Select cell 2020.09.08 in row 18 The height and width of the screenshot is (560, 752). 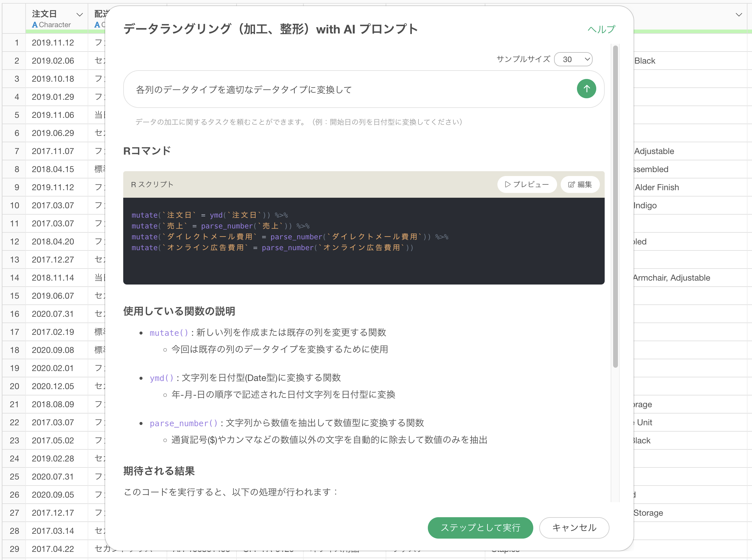point(57,350)
